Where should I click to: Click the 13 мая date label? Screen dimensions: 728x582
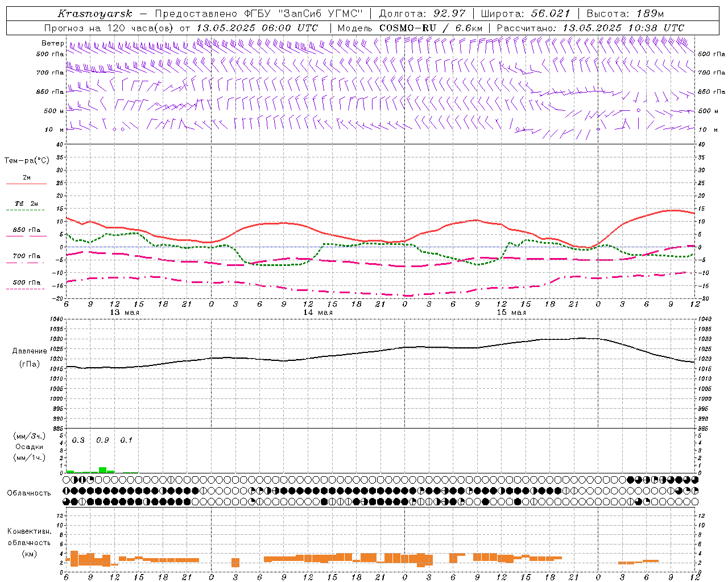125,313
